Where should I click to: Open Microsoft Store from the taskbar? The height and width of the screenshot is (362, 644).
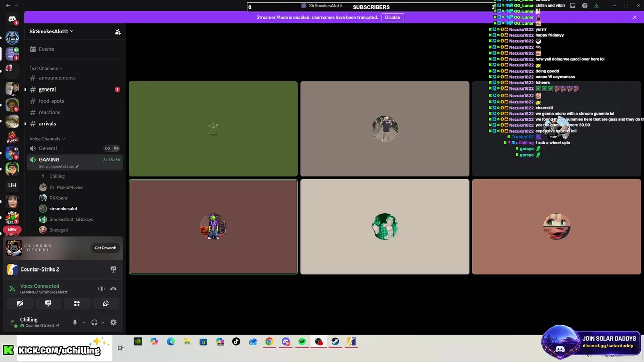click(203, 342)
